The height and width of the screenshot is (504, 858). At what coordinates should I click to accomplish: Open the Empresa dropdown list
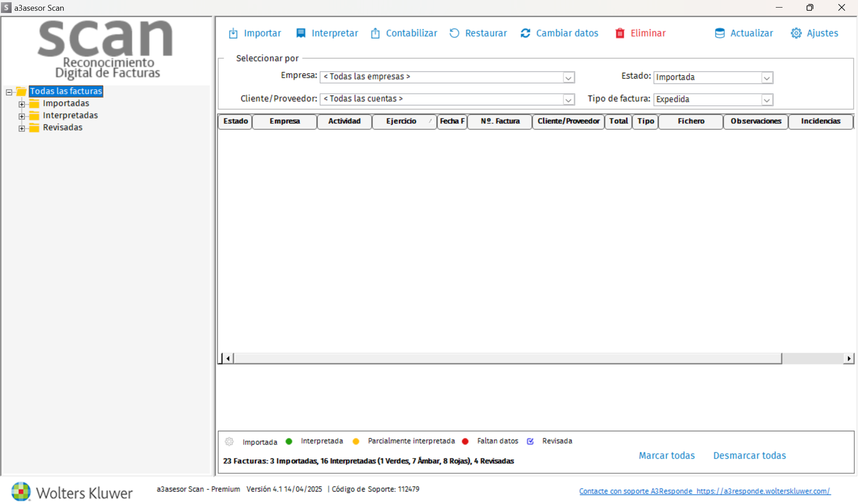coord(568,78)
